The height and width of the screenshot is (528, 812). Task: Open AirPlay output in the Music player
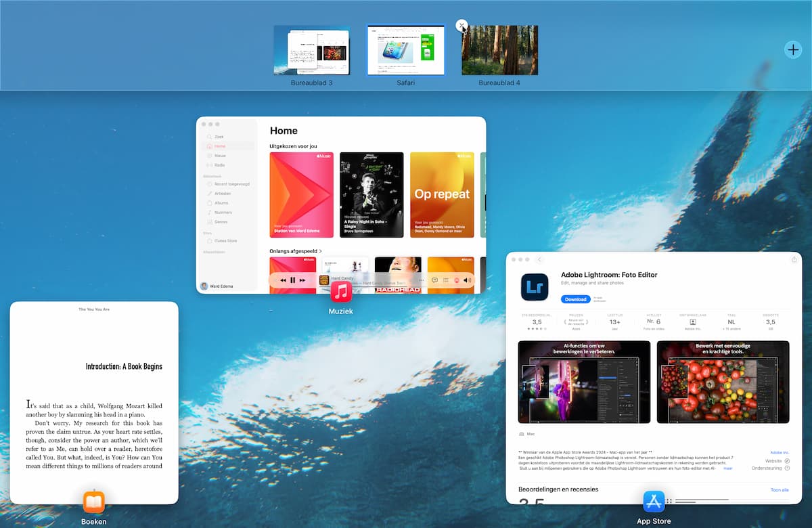(457, 280)
